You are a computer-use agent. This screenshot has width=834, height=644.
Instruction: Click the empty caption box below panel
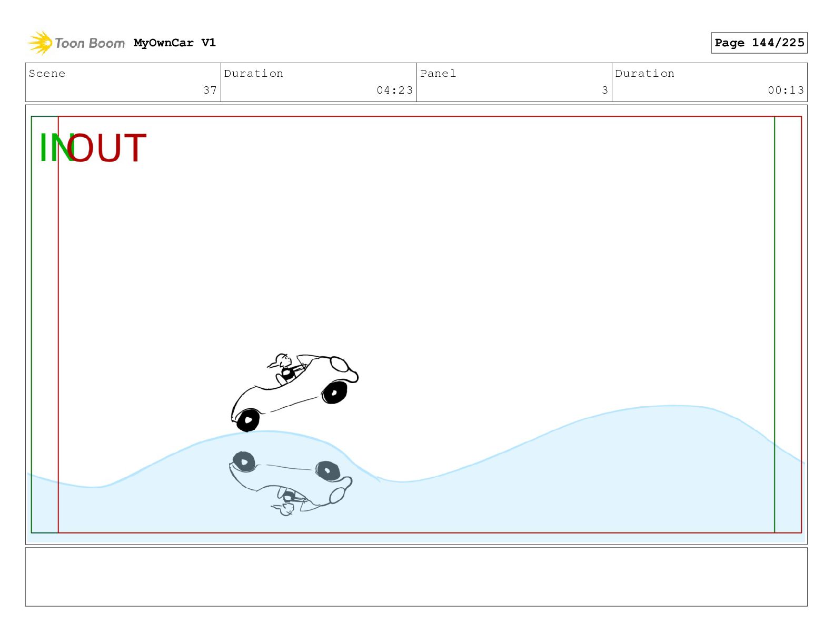[x=416, y=577]
